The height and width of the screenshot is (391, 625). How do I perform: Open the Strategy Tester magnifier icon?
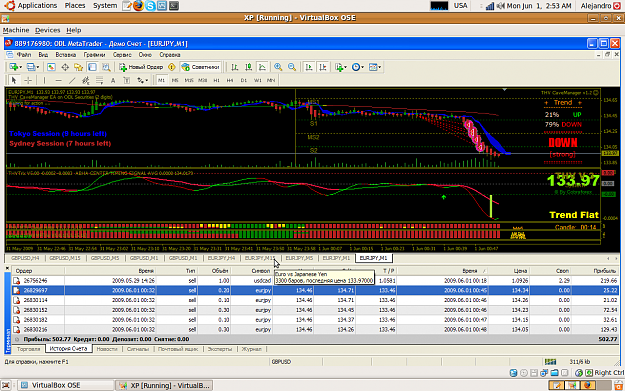coord(106,67)
